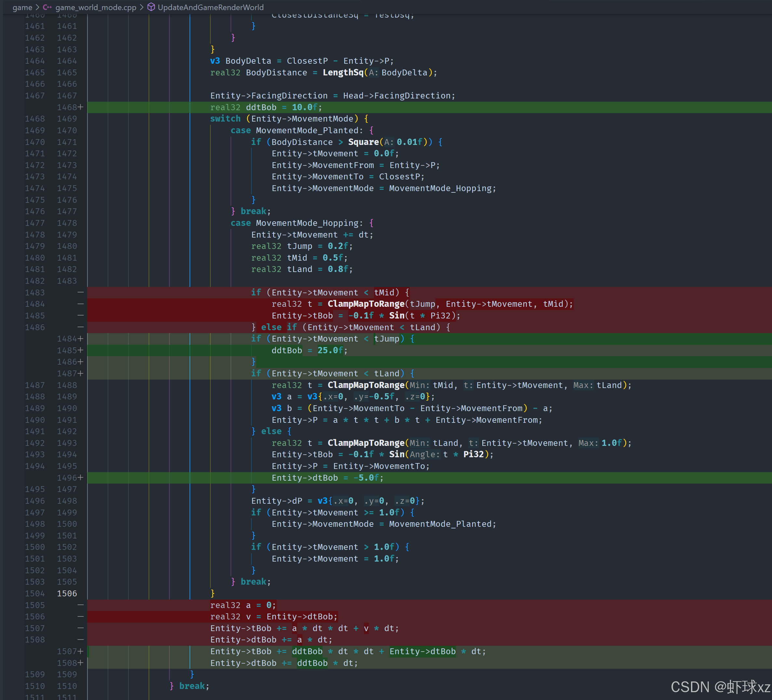Click the C++ file icon in breadcrumb
This screenshot has width=772, height=700.
pos(47,7)
